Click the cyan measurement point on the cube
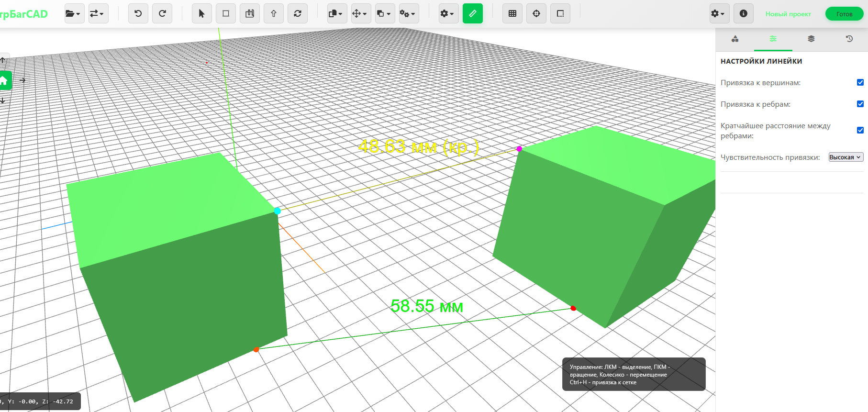 point(278,211)
